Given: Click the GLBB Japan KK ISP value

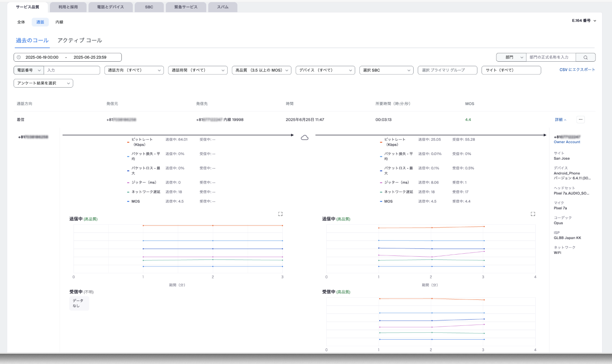Looking at the screenshot, I should [567, 238].
